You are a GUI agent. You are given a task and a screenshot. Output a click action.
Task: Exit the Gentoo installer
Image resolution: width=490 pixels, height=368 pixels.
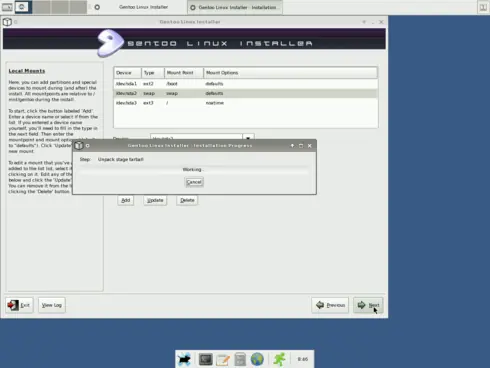click(x=19, y=305)
